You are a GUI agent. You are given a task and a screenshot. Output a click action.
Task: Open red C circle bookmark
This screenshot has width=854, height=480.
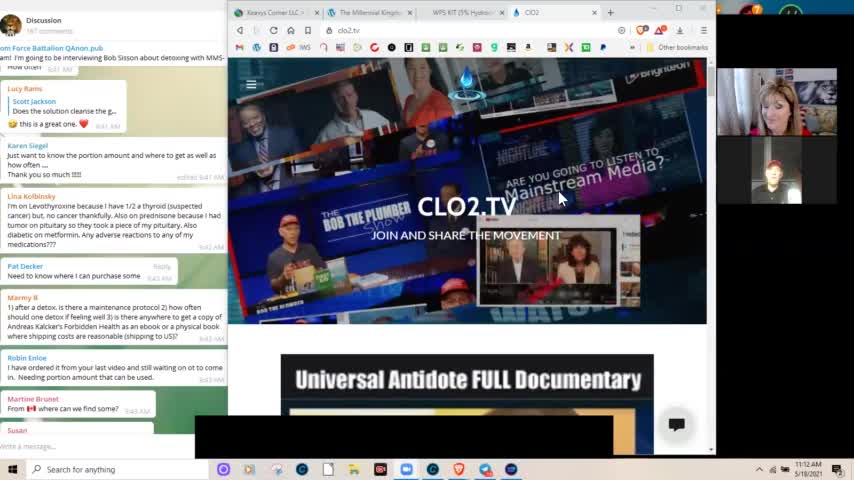click(x=374, y=47)
